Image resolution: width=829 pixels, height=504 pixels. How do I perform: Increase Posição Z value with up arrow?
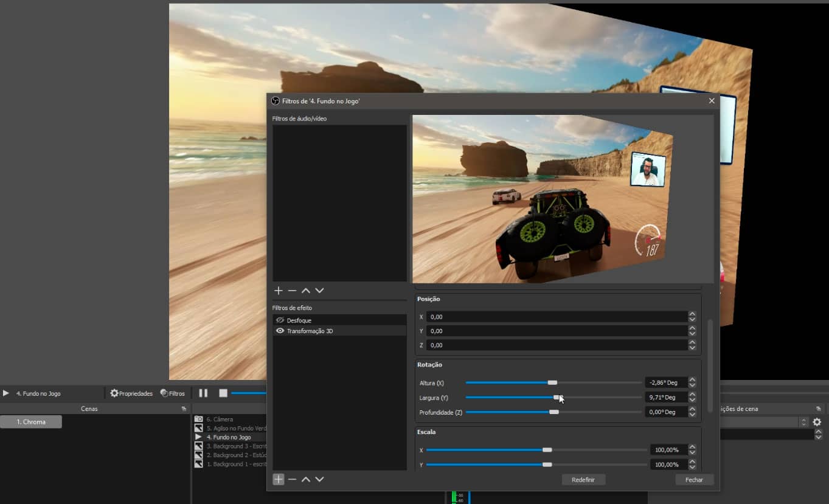(692, 342)
